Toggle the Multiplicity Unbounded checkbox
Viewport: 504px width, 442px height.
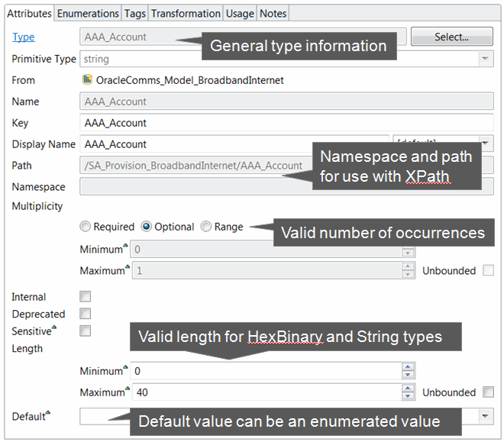(488, 270)
